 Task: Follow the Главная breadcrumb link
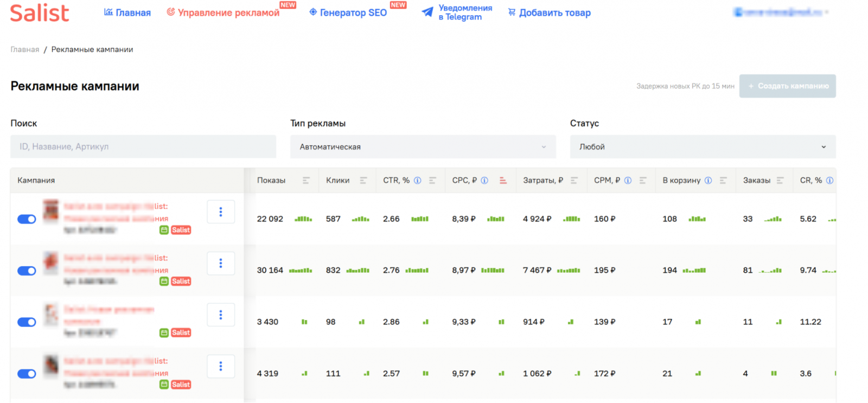point(25,49)
